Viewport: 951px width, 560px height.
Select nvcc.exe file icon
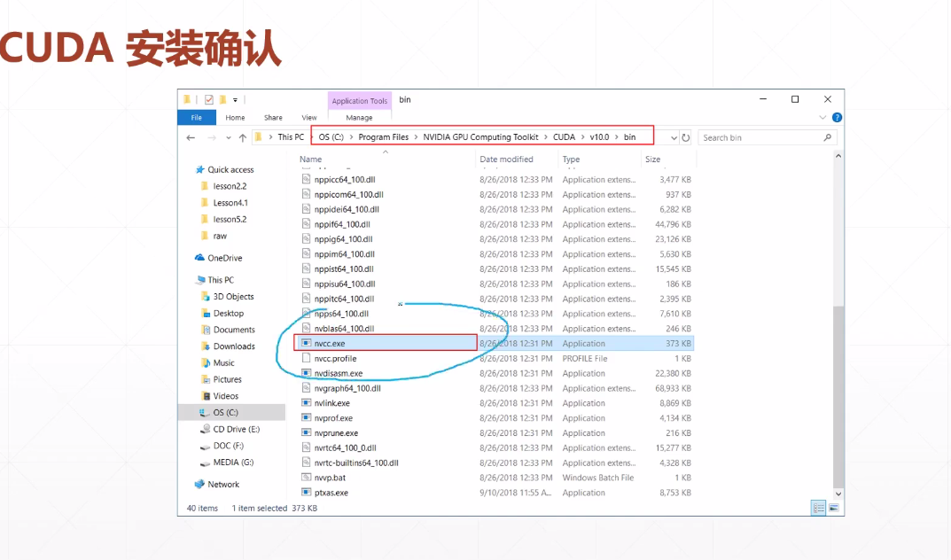(307, 343)
